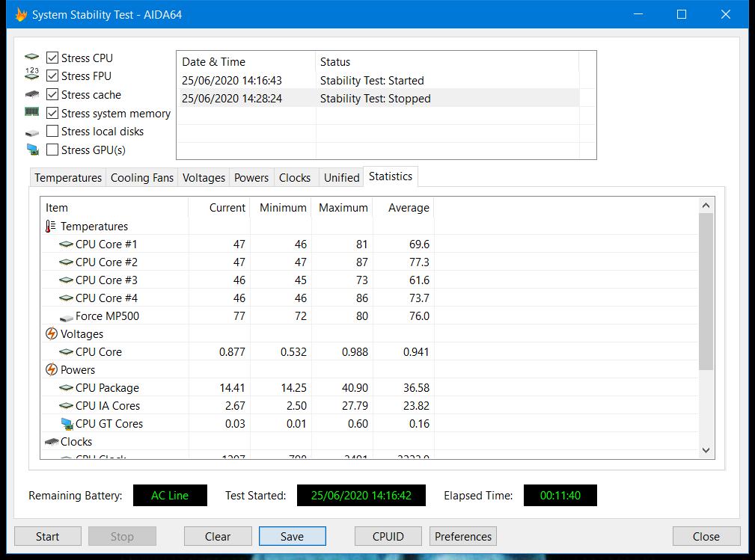The image size is (755, 560).
Task: Minimize the AIDA64 window
Action: coord(638,14)
